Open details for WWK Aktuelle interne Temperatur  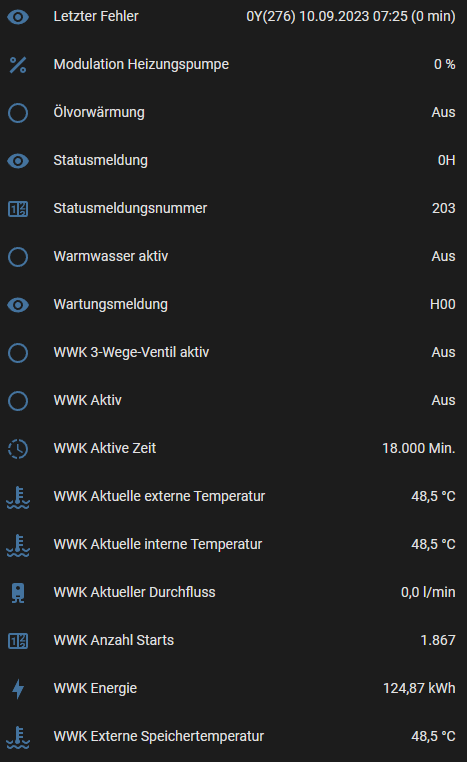(233, 544)
